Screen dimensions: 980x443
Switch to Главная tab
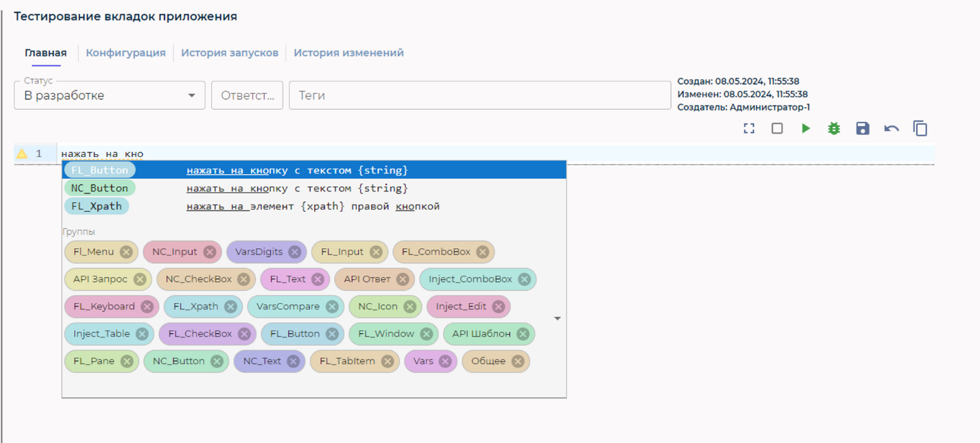[x=45, y=53]
